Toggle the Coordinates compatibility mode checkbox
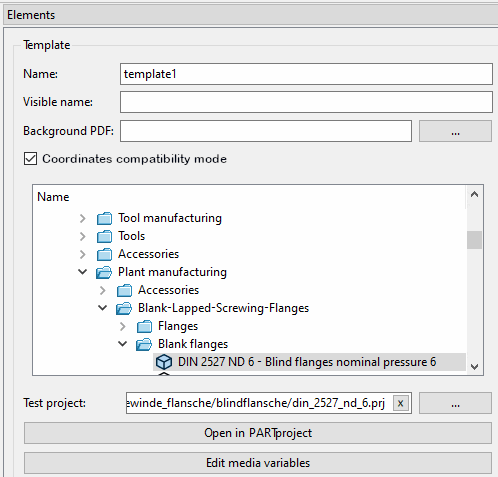 30,159
